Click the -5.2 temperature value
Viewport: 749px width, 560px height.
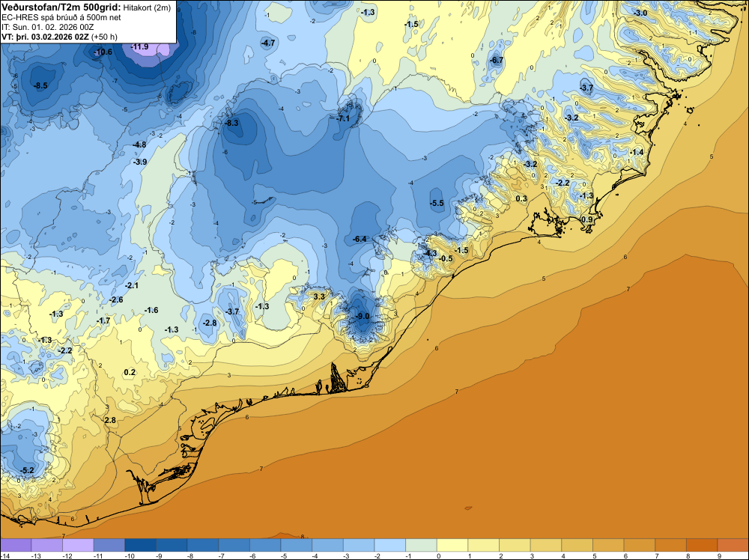(27, 471)
